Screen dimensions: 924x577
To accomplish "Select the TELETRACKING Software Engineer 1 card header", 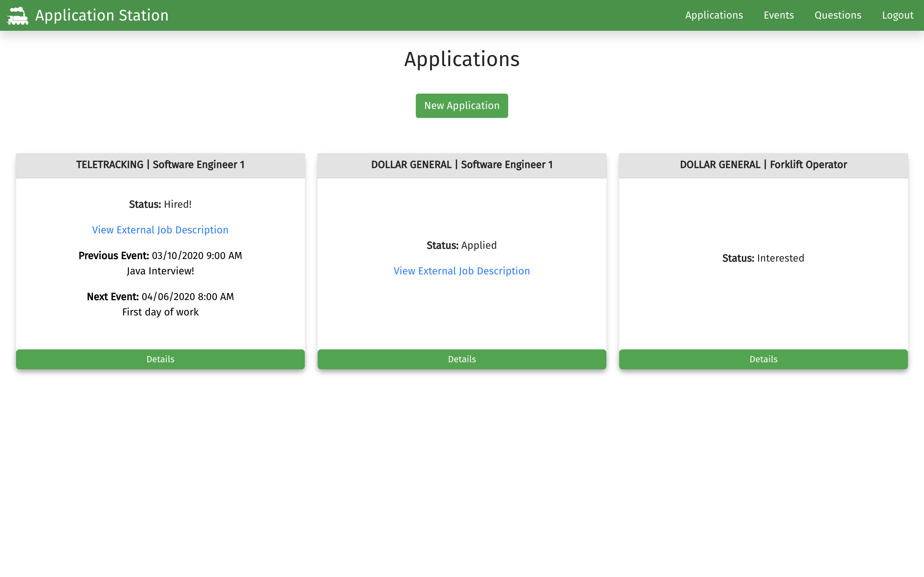I will click(x=160, y=165).
